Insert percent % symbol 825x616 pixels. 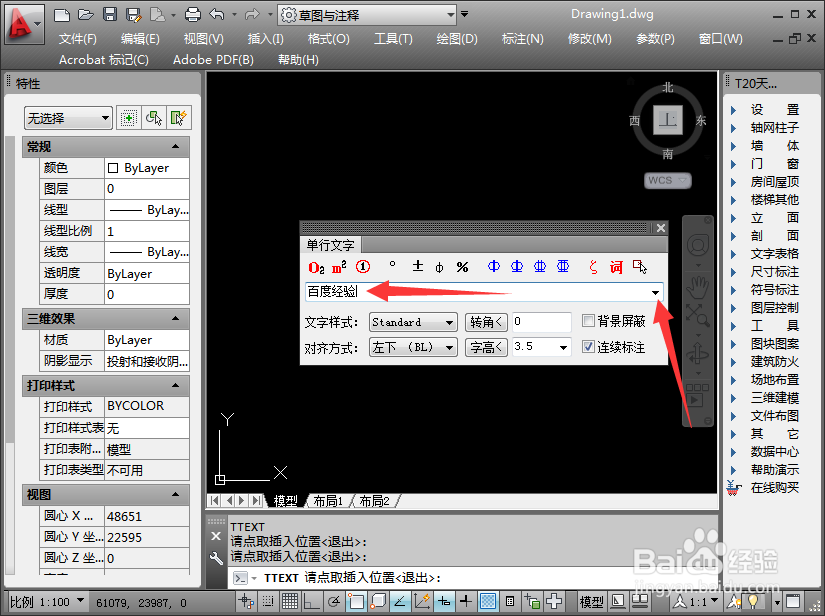pos(462,267)
